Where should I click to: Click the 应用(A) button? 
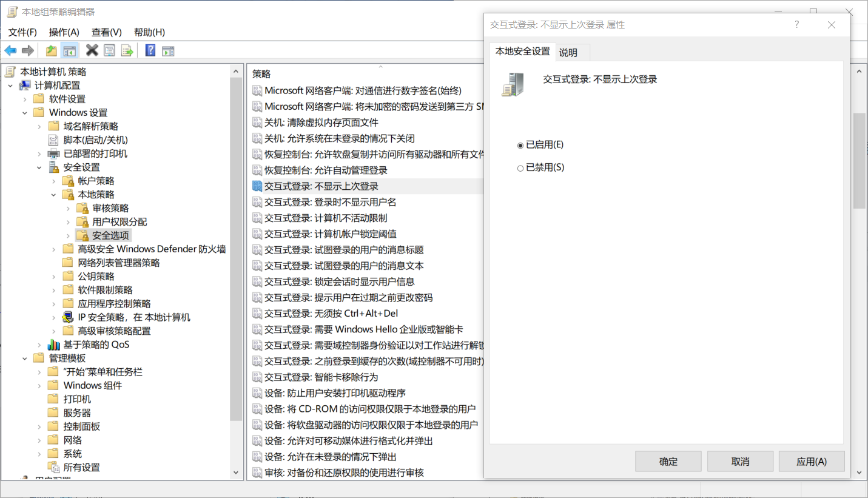[812, 462]
